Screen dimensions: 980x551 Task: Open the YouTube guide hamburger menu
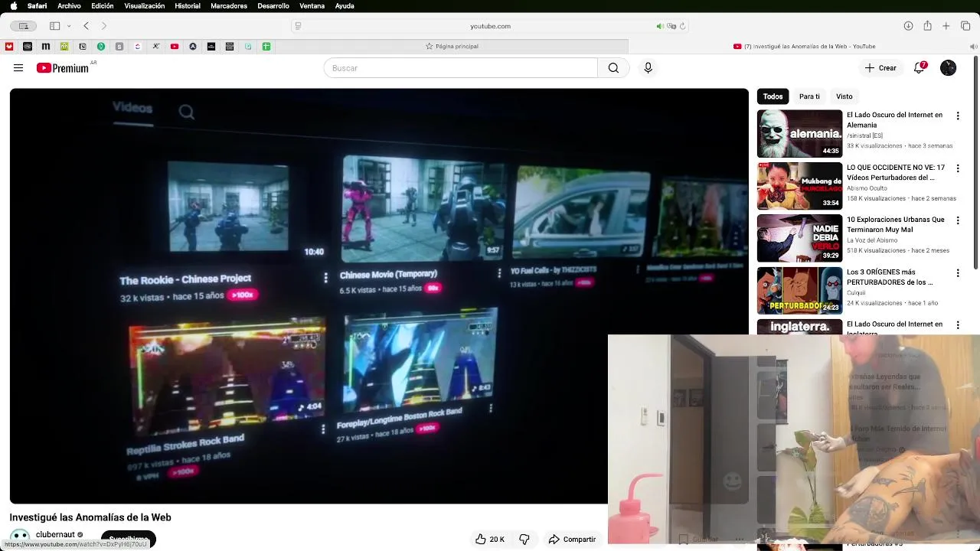coord(18,68)
